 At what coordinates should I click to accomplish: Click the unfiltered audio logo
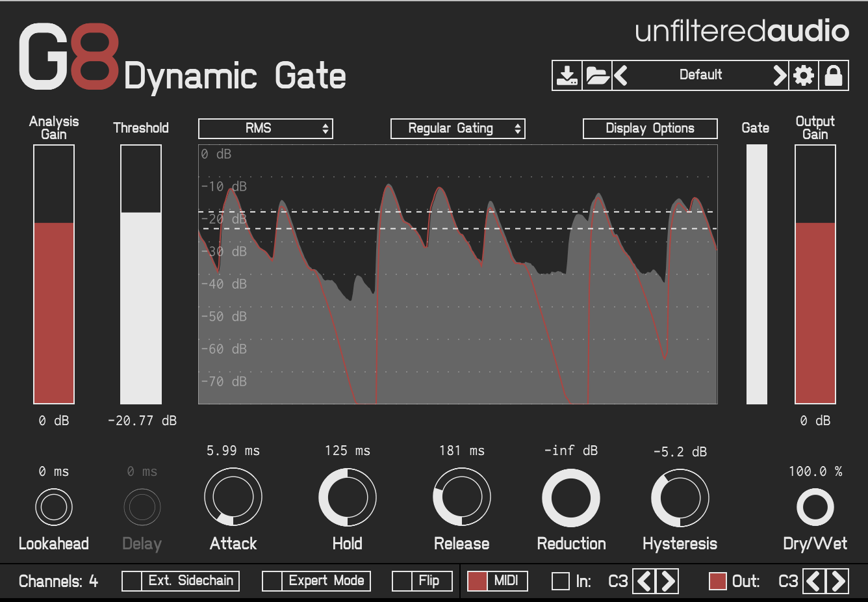click(x=742, y=31)
